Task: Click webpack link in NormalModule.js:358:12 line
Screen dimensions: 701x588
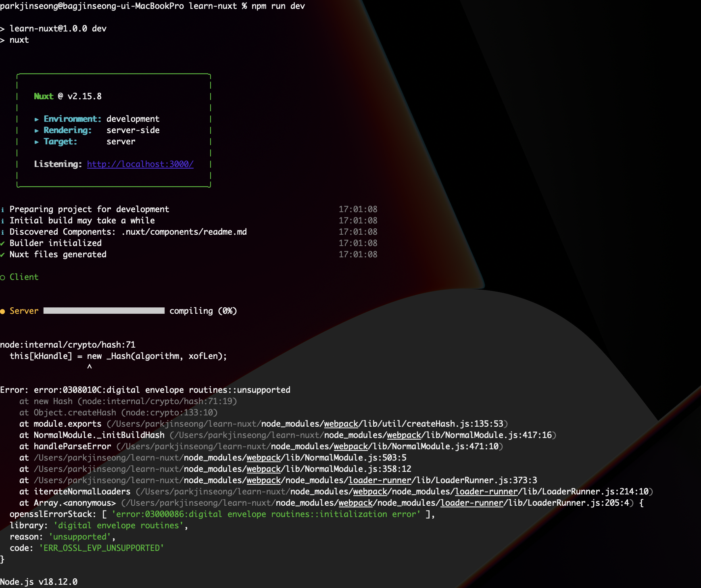Action: [x=264, y=469]
